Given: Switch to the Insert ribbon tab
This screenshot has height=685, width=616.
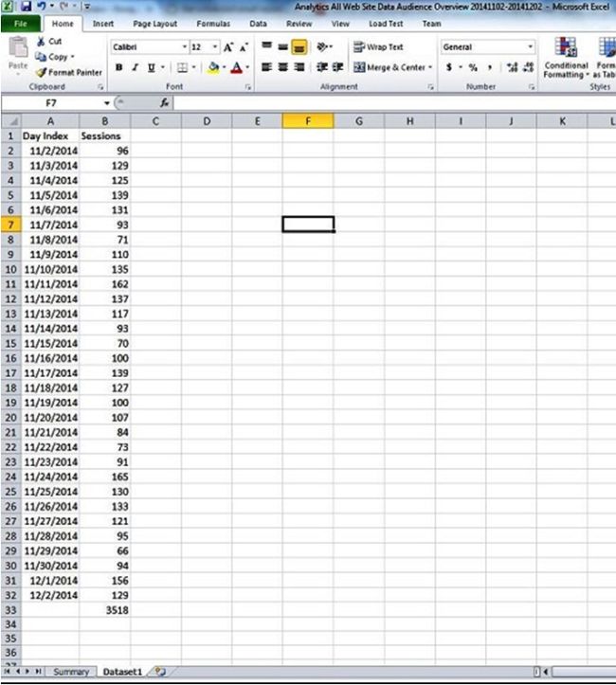Looking at the screenshot, I should [103, 24].
